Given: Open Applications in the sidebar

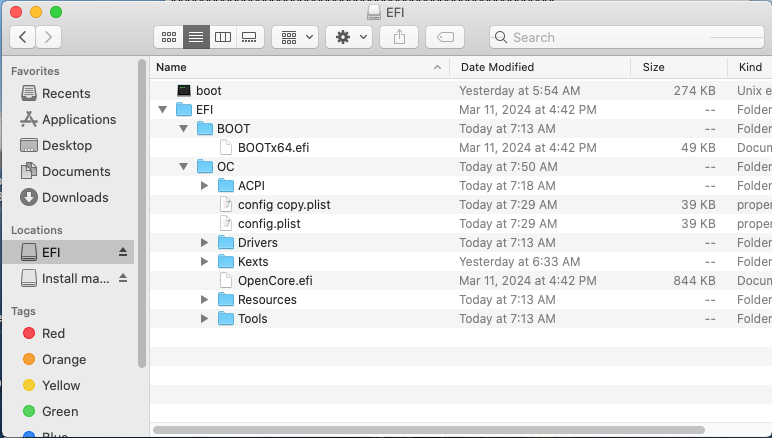Looking at the screenshot, I should click(68, 120).
